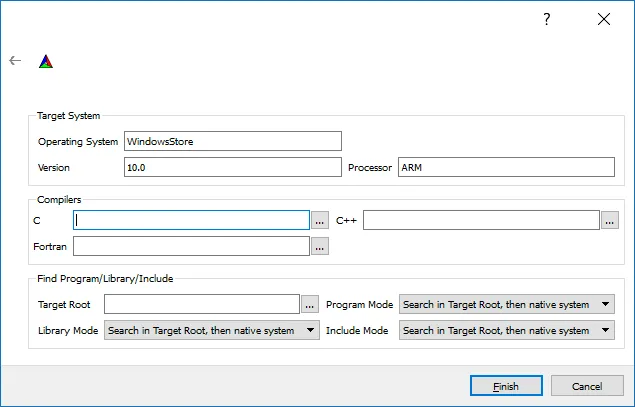Focus the C++ compiler input field
Viewport: 635px width, 407px height.
pos(481,220)
